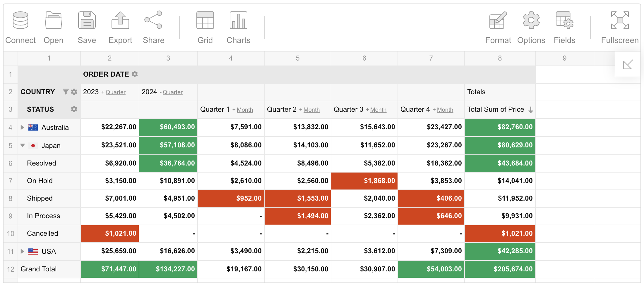
Task: Select the $14,041.00 On Hold total
Action: click(500, 181)
